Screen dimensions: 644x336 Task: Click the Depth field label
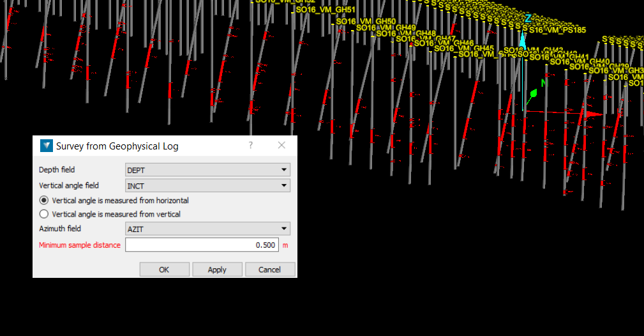(57, 170)
